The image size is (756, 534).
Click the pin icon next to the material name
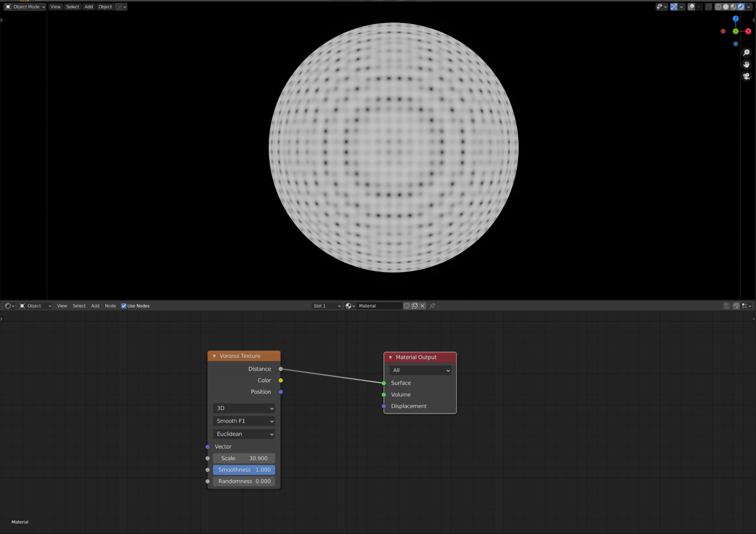pos(432,306)
